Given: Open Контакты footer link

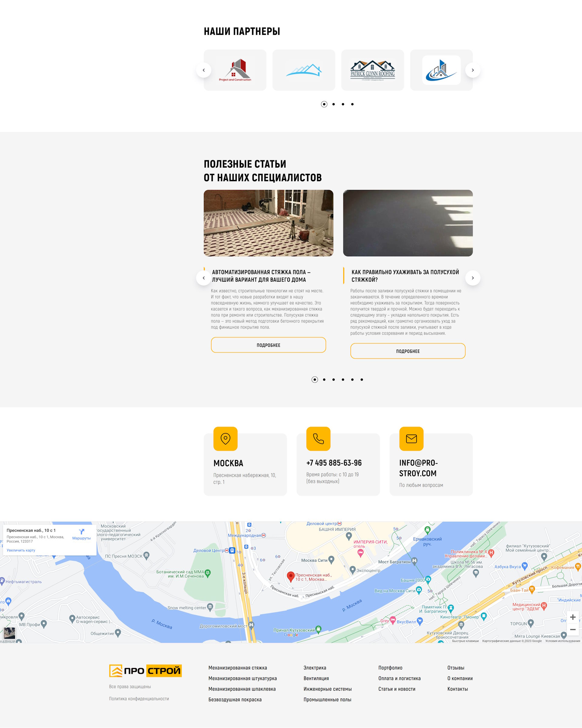Looking at the screenshot, I should [458, 689].
